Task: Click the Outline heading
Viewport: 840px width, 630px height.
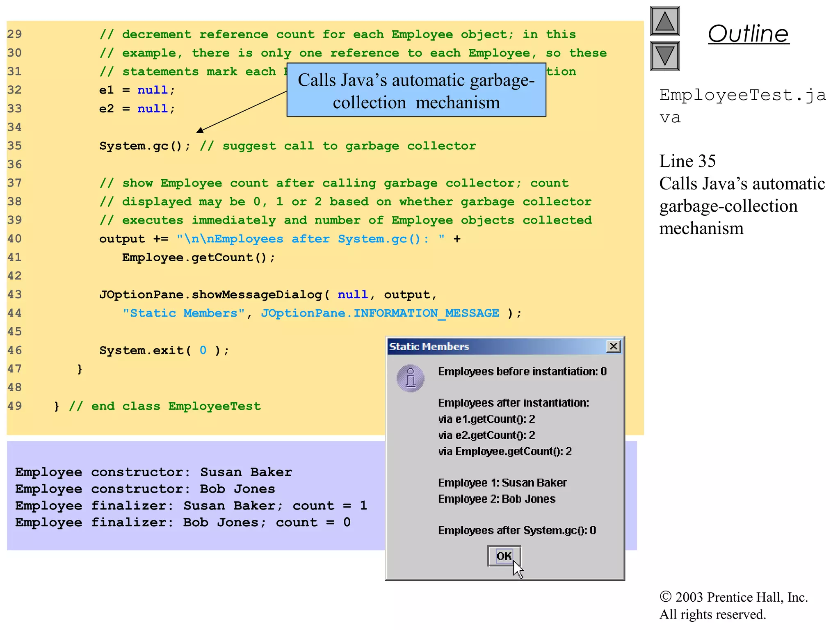Action: pos(748,34)
